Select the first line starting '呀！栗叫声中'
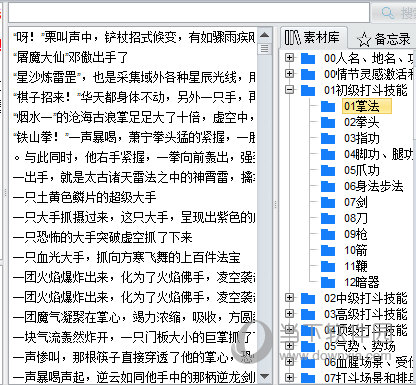 pyautogui.click(x=134, y=37)
